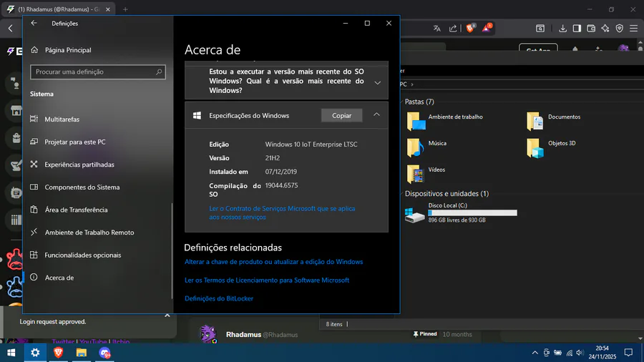Viewport: 644px width, 362px height.
Task: Click the Acerca de info icon
Action: click(x=34, y=278)
